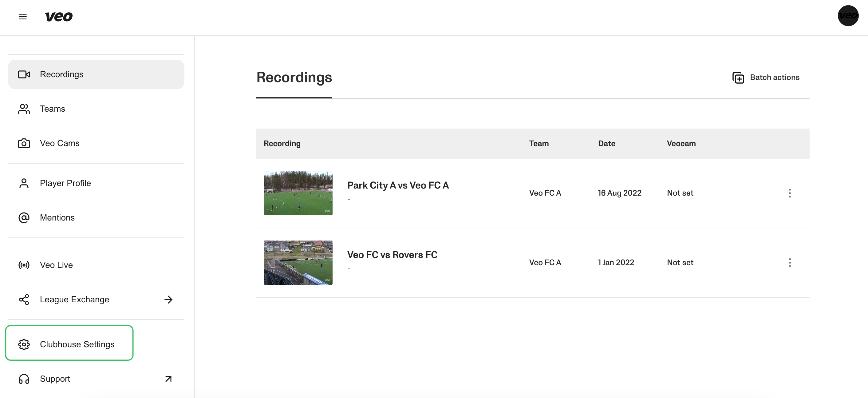The width and height of the screenshot is (868, 398).
Task: Click the Mentions at-sign icon
Action: click(24, 218)
